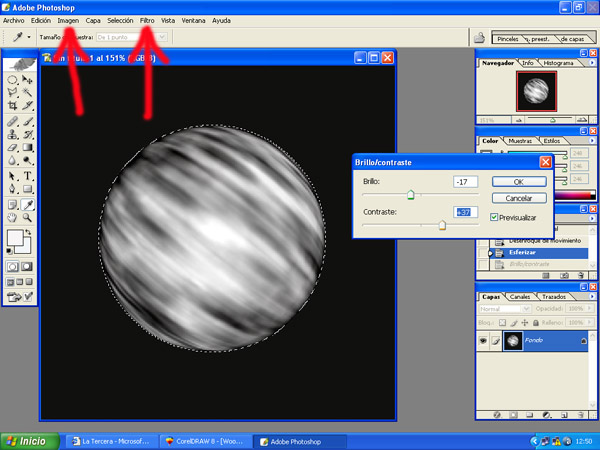This screenshot has height=450, width=600.
Task: Select the Notes tool
Action: pos(12,205)
